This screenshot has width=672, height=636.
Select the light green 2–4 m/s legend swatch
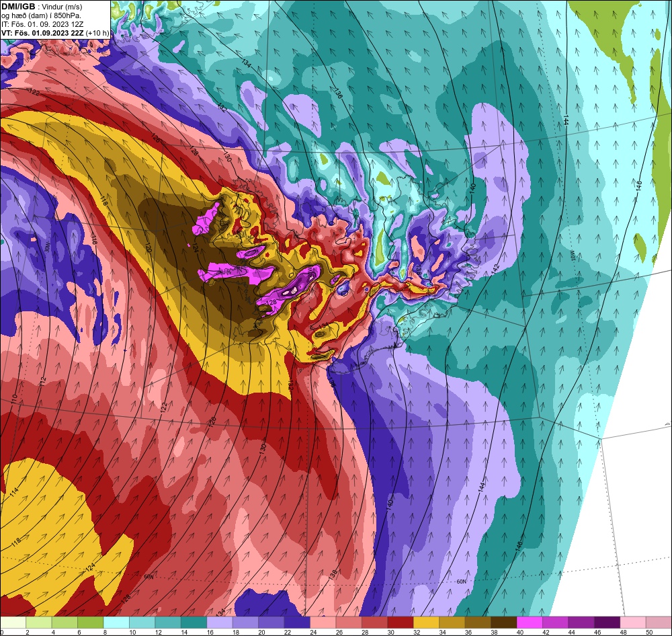39,623
